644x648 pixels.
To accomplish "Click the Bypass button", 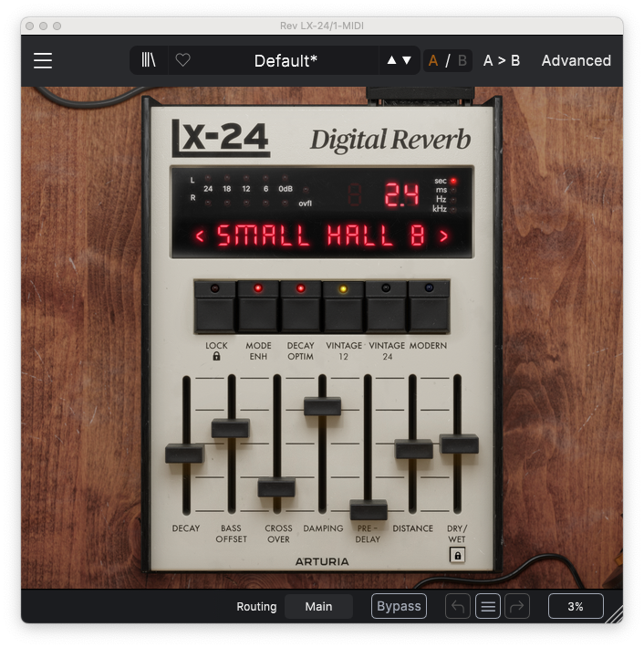I will (x=399, y=606).
